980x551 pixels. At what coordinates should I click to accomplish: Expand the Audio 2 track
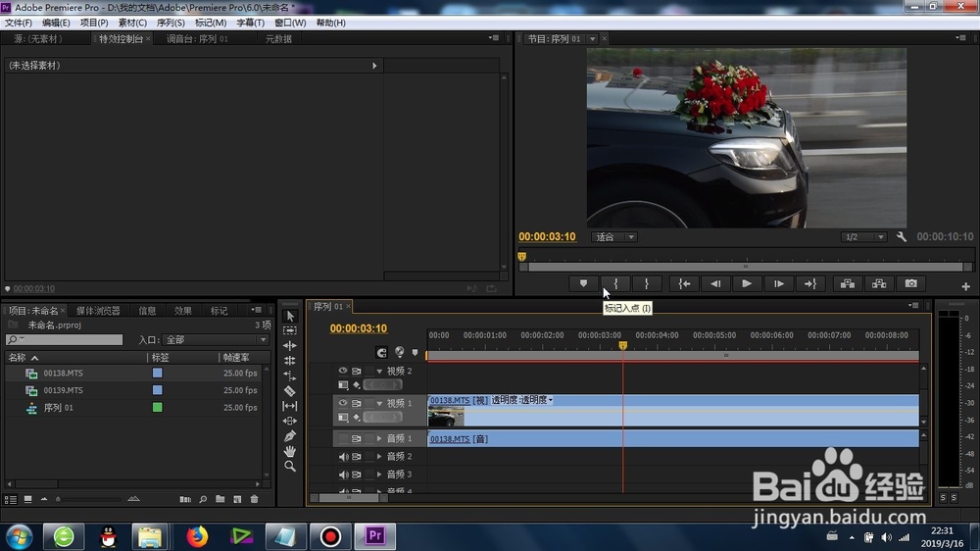(x=379, y=457)
